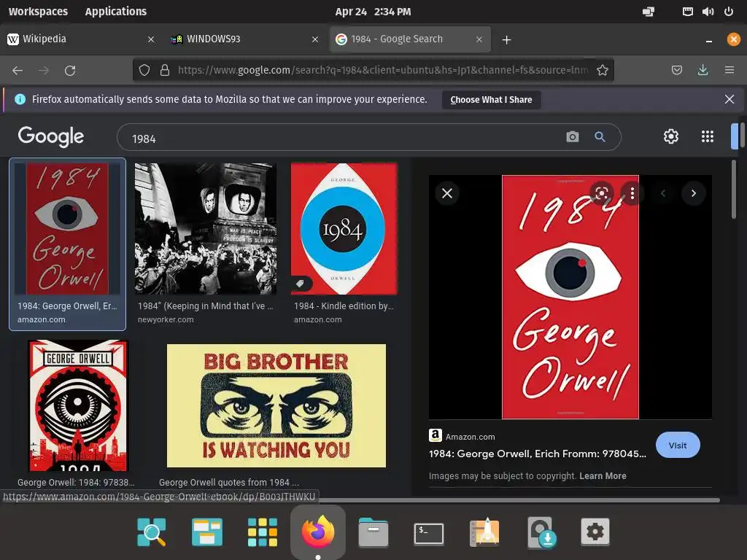Viewport: 747px width, 560px height.
Task: Open the Amazon.com source favicon
Action: tap(435, 436)
